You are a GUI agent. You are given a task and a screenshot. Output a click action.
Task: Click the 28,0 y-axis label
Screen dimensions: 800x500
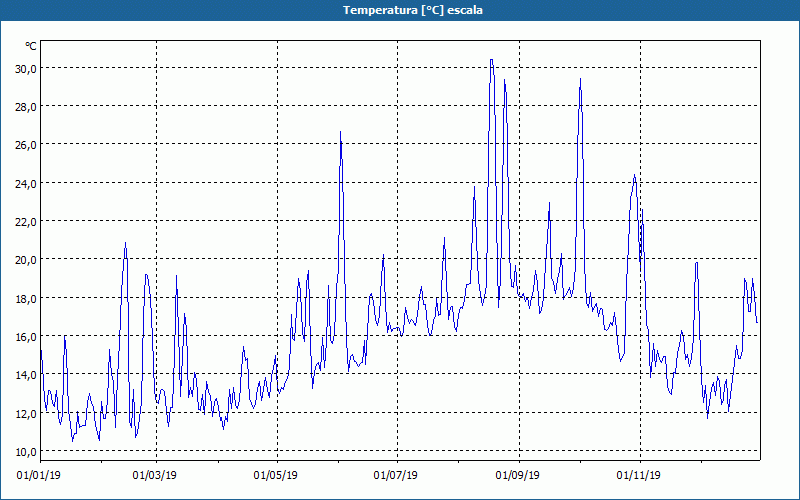26,107
